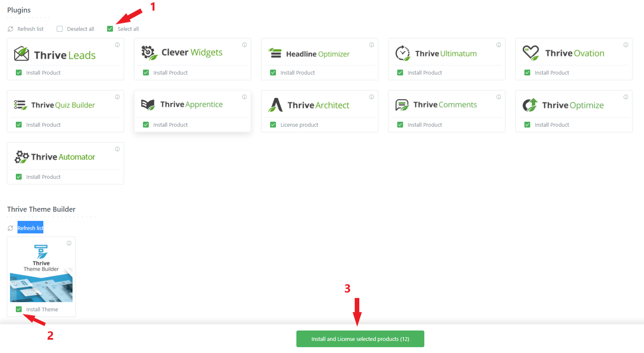Screen dimensions: 644x353
Task: Open info icon on Thrive Leads card
Action: coord(117,45)
